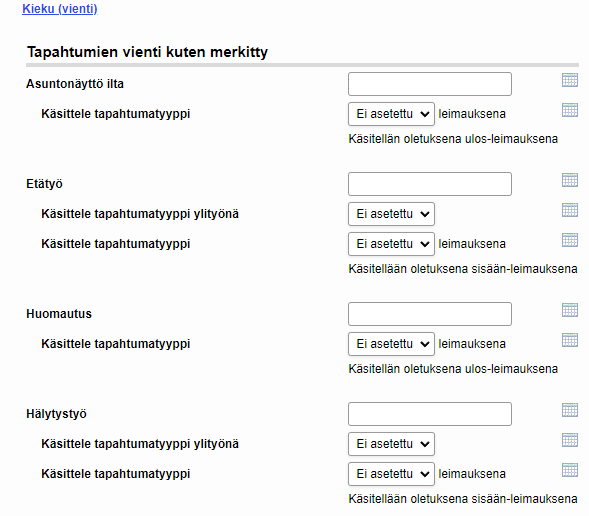Viewport: 589px width, 516px height.
Task: Focus the Asuntonäyttö ilta text field
Action: [430, 84]
